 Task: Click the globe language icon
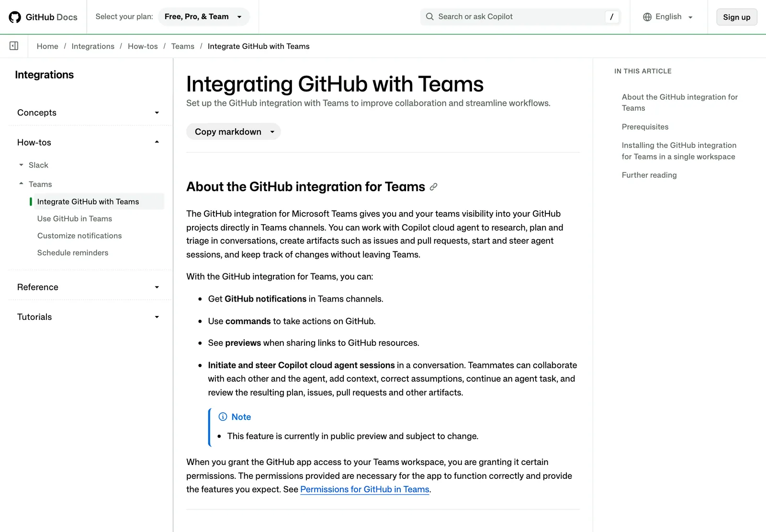coord(647,17)
